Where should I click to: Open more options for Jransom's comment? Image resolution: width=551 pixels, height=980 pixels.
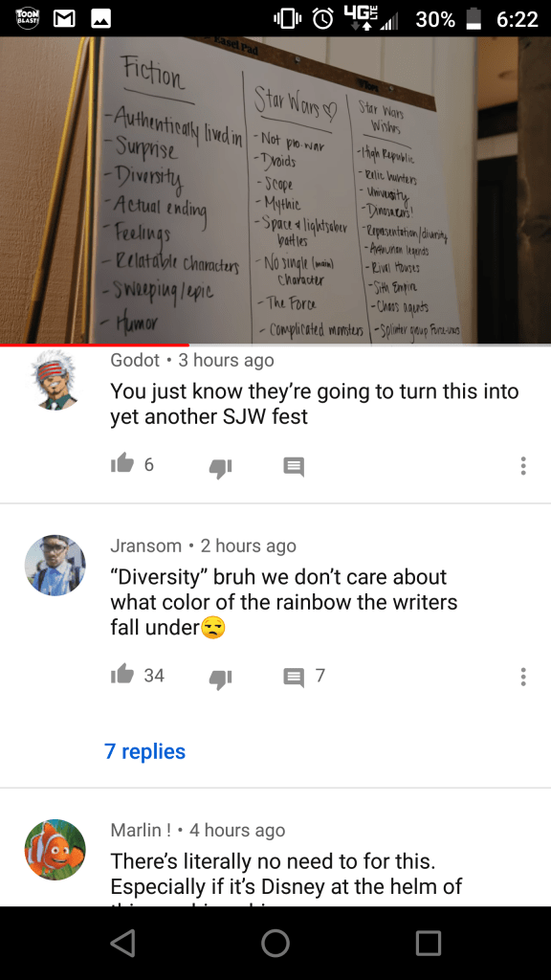coord(523,677)
